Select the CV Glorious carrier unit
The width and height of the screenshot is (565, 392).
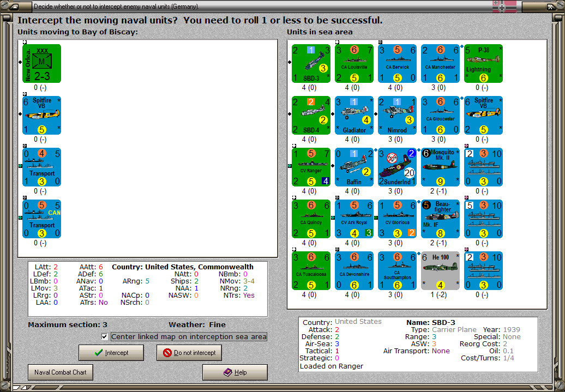397,219
